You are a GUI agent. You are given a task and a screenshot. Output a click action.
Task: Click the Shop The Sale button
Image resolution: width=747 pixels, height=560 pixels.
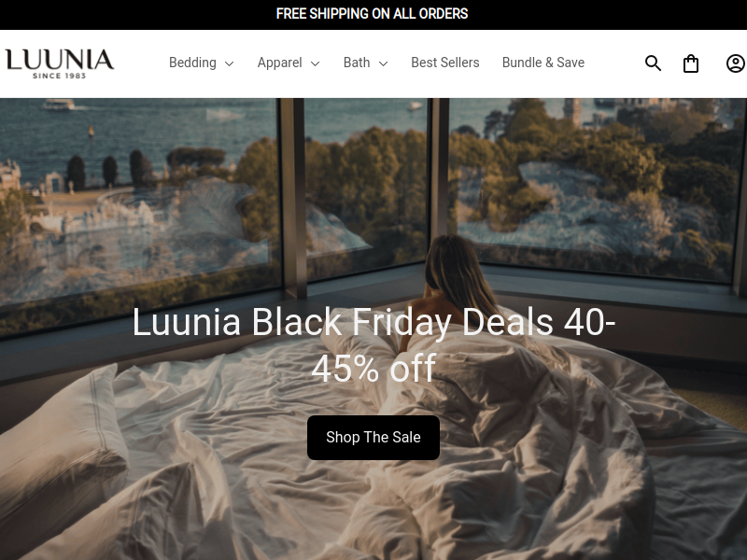coord(373,437)
